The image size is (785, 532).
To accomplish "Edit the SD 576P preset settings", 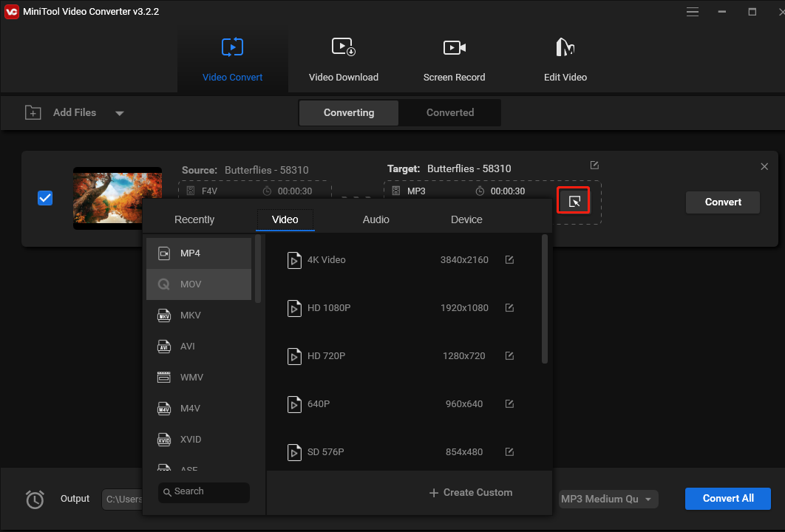I will click(509, 452).
